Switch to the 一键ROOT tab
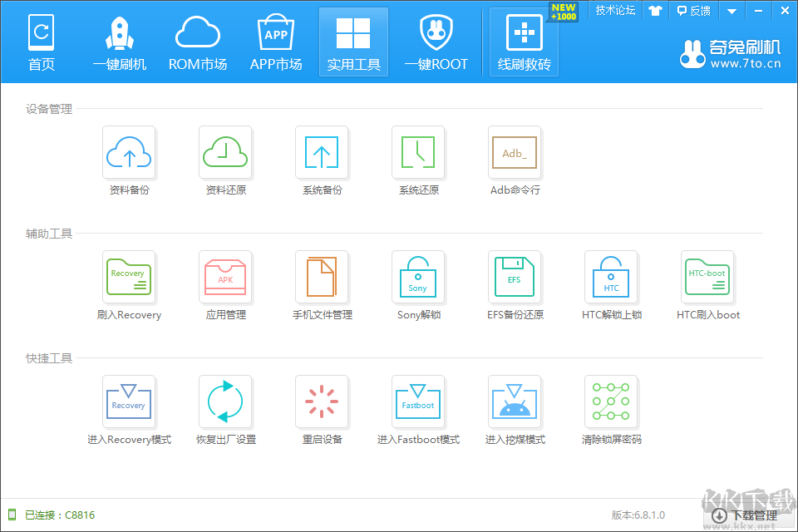 (436, 43)
